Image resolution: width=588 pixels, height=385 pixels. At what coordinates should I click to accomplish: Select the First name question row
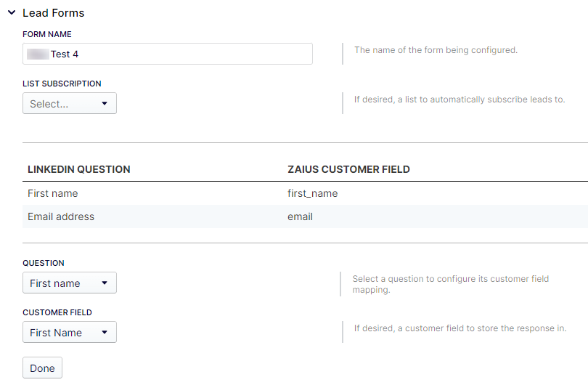(53, 193)
